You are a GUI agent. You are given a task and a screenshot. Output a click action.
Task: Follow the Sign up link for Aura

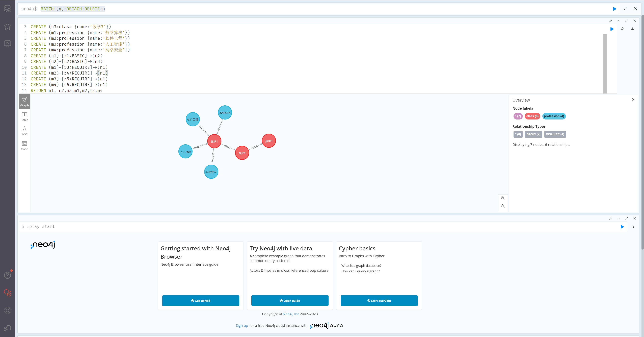pos(242,325)
